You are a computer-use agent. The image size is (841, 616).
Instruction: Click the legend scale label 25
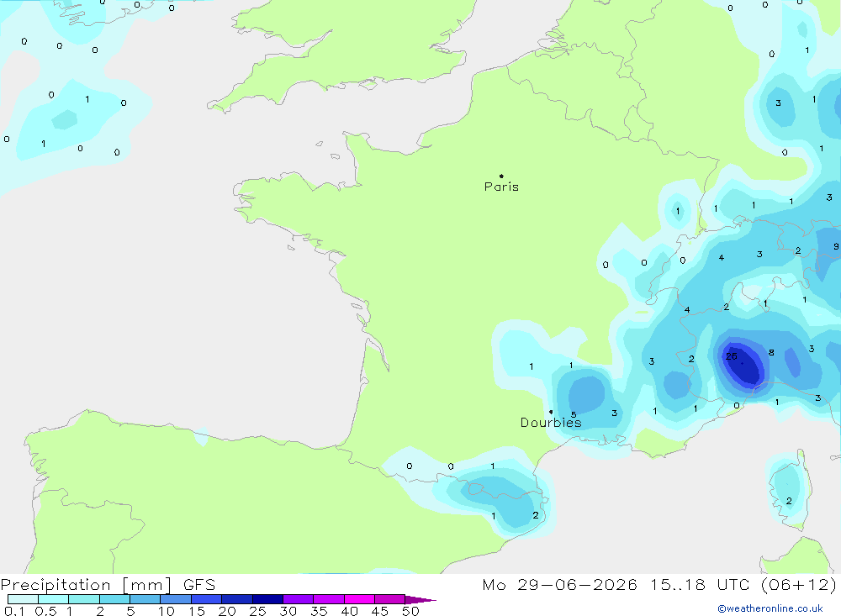(x=257, y=611)
